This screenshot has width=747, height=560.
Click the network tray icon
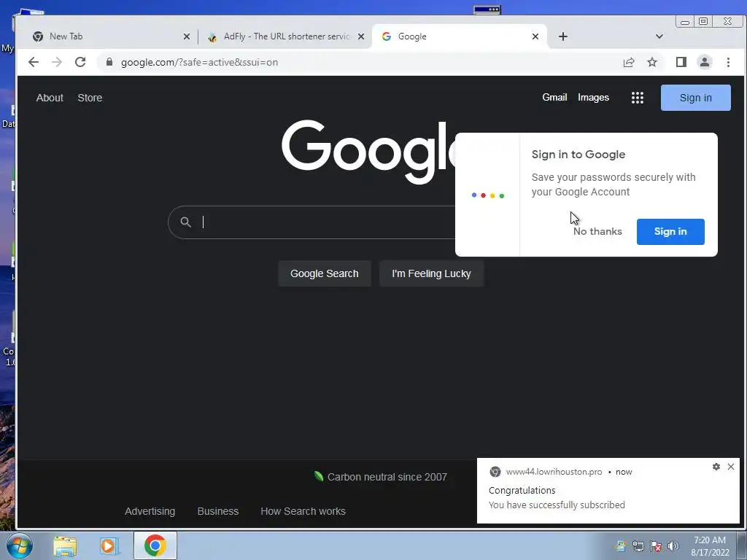638,546
